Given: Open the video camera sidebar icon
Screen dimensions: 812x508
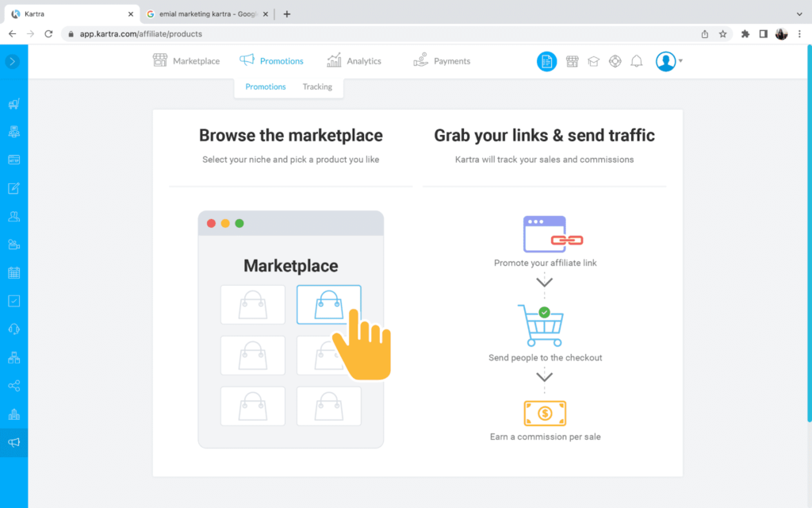Looking at the screenshot, I should (x=14, y=244).
